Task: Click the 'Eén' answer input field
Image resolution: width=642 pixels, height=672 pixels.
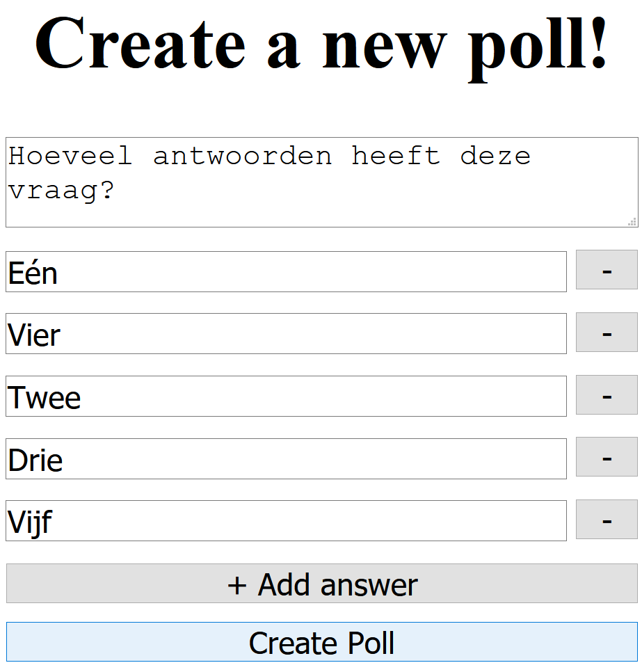Action: tap(286, 272)
